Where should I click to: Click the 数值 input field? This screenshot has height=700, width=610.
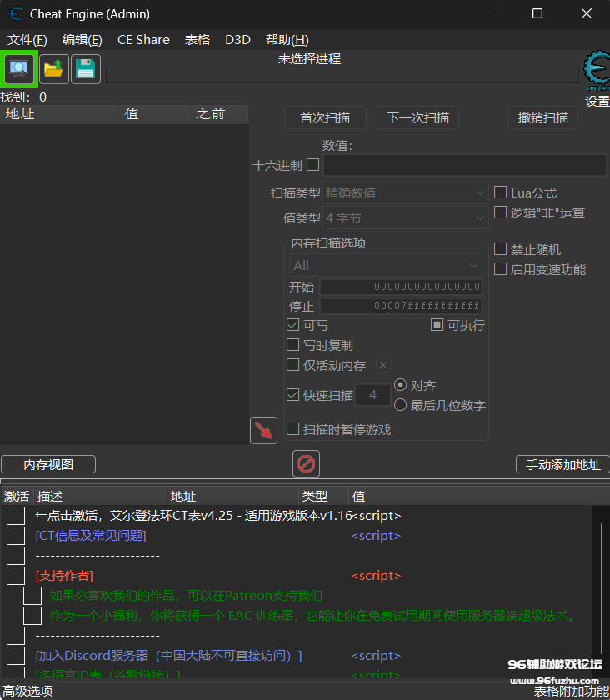coord(464,165)
